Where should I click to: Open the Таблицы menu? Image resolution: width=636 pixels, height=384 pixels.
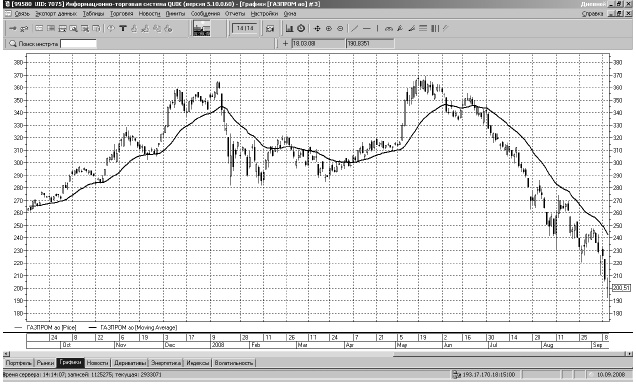[x=93, y=13]
